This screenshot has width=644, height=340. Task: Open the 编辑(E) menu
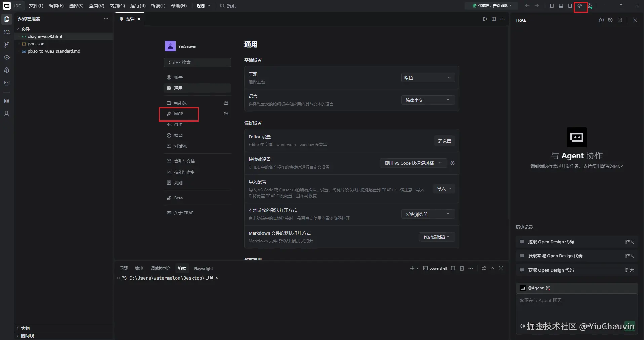(x=56, y=6)
